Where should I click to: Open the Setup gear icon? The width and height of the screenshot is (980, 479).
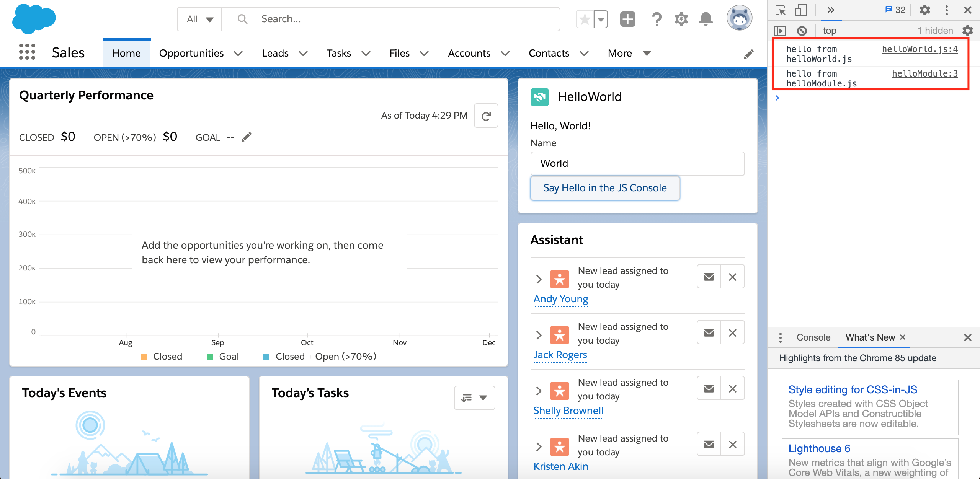point(681,18)
